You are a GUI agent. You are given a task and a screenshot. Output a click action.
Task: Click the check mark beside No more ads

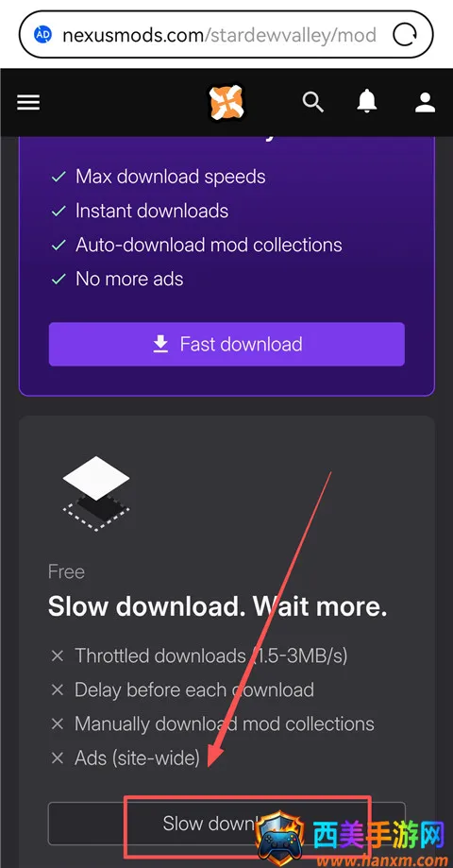(59, 279)
